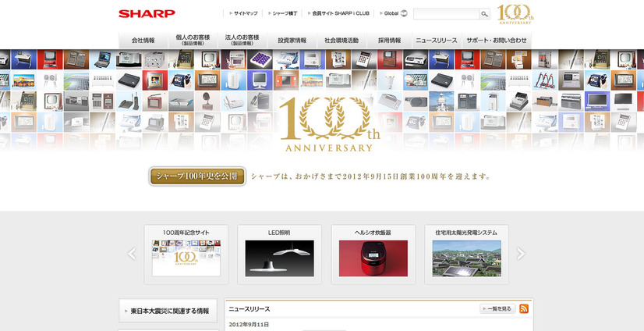This screenshot has width=644, height=331.
Task: Click the ニュースリリース section heading
Action: (x=249, y=309)
